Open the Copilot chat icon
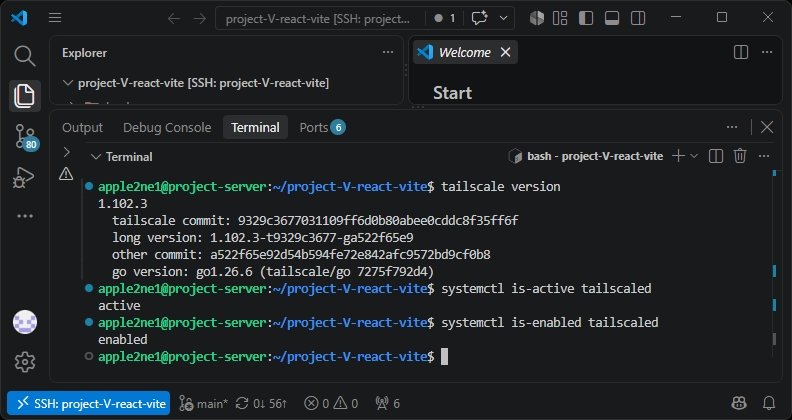792x420 pixels. click(479, 18)
